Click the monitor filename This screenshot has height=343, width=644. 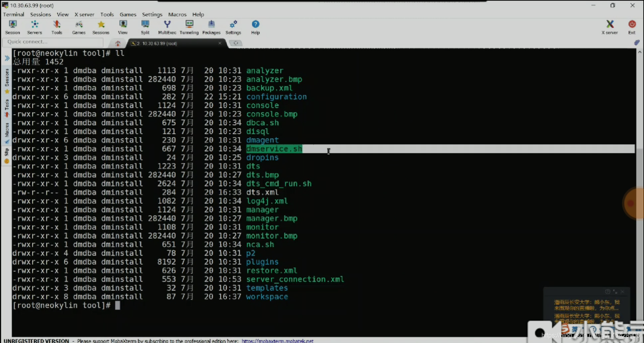point(262,227)
